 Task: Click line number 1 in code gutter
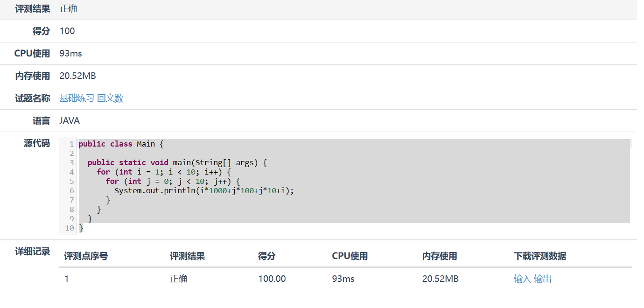pyautogui.click(x=71, y=144)
